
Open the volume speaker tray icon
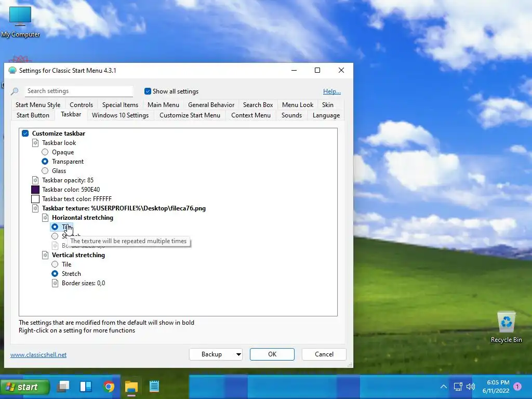[471, 387]
